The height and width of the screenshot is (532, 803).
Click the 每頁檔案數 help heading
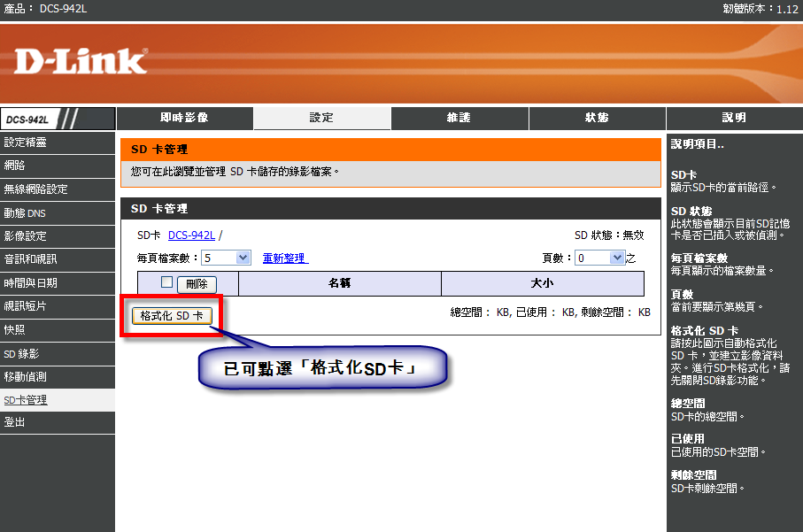[x=699, y=258]
